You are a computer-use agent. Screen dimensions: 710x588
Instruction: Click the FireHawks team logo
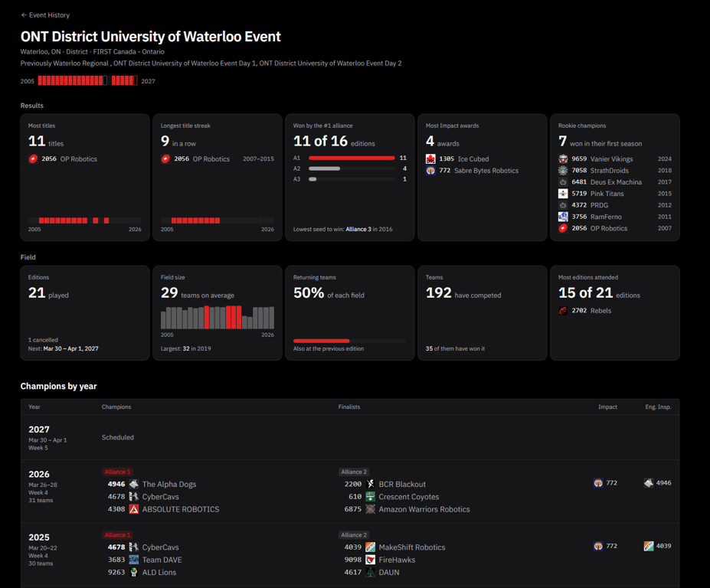371,560
